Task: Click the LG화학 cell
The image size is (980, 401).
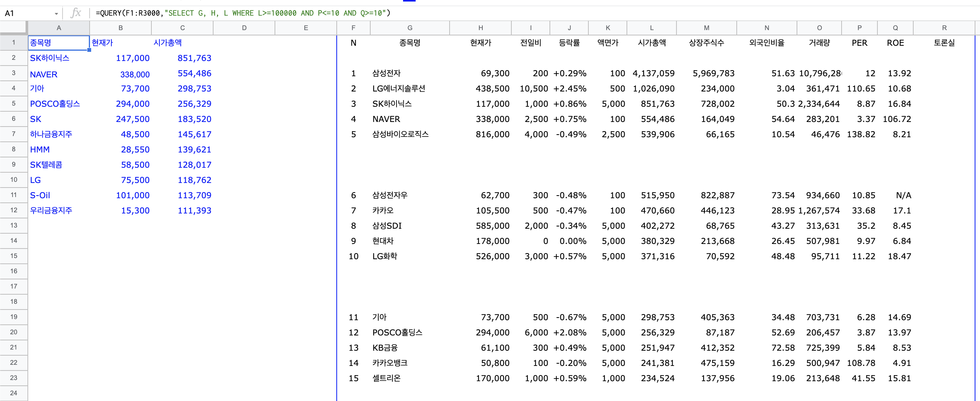Action: 410,256
